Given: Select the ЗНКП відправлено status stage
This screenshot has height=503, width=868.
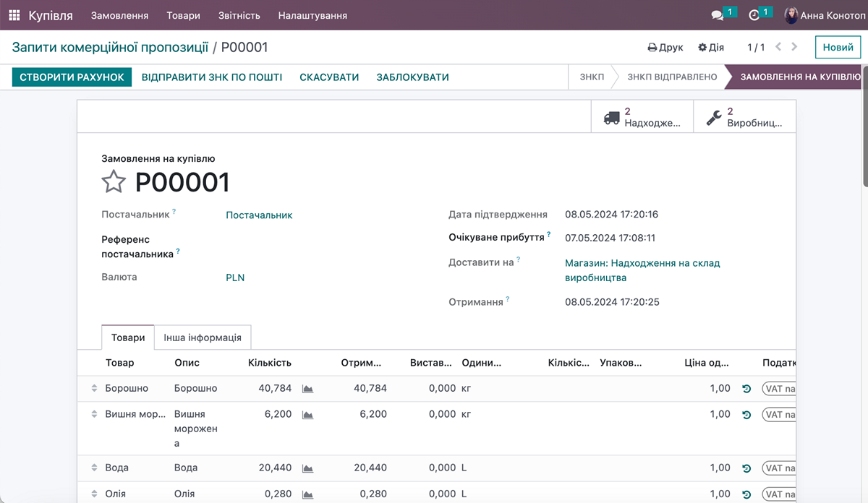Looking at the screenshot, I should tap(671, 77).
